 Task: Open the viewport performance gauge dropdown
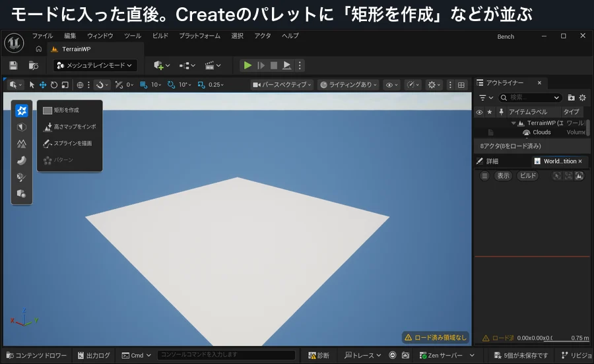412,85
